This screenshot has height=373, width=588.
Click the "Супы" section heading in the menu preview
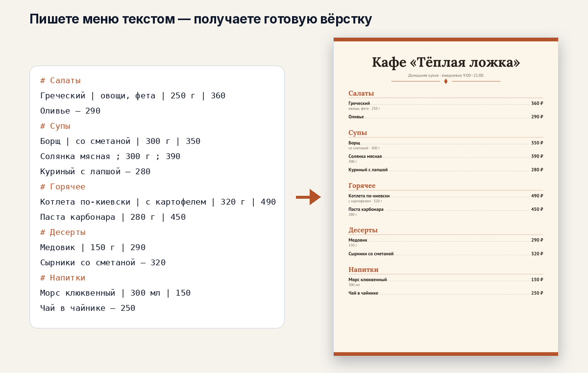point(358,133)
